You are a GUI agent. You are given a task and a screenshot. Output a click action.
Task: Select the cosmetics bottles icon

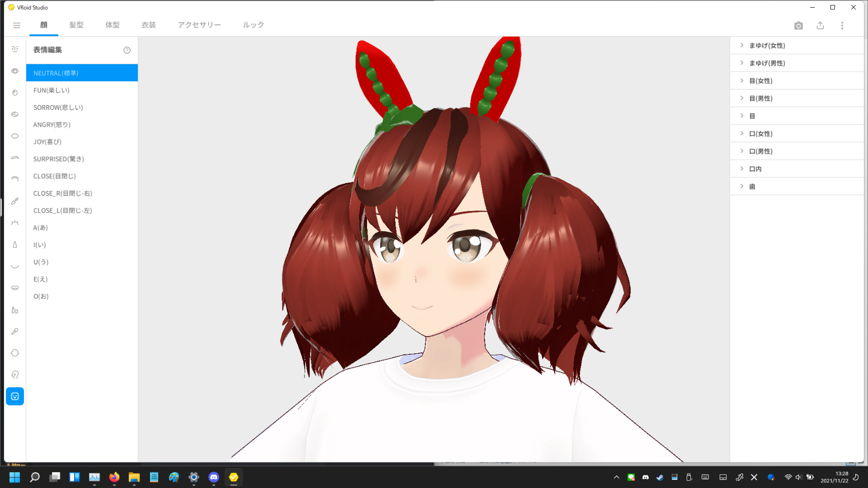[15, 310]
